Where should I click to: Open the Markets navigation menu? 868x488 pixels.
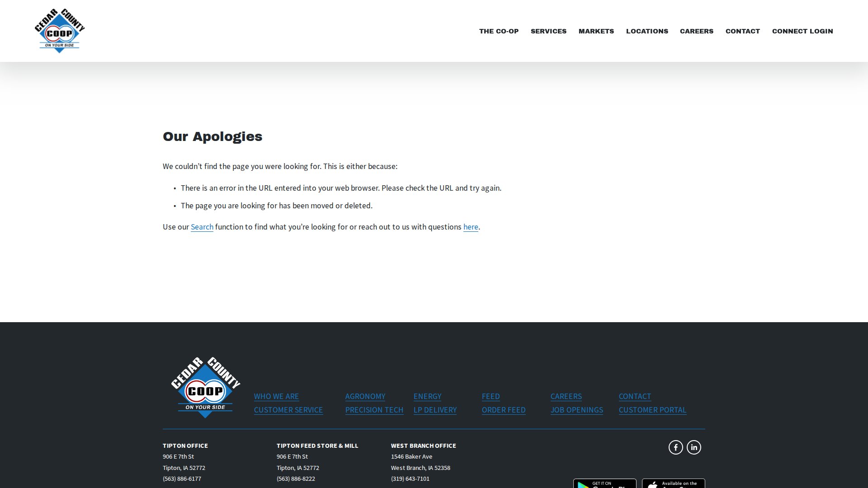(596, 31)
